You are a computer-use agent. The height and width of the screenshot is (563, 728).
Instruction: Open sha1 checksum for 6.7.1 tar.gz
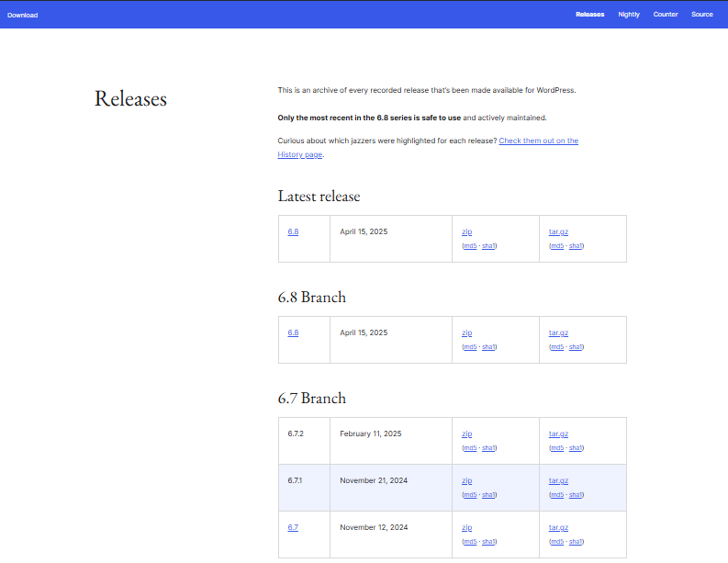pyautogui.click(x=576, y=495)
